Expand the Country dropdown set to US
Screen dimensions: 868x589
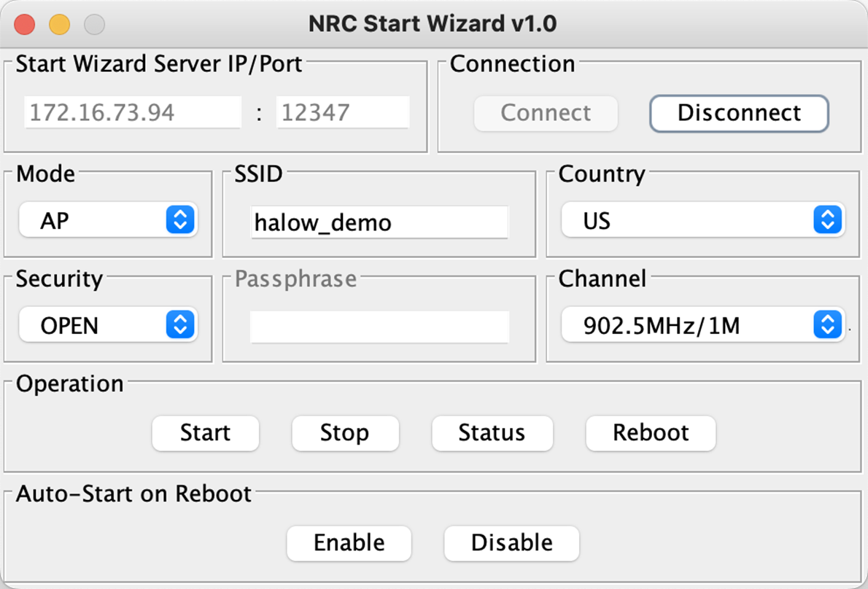[702, 220]
